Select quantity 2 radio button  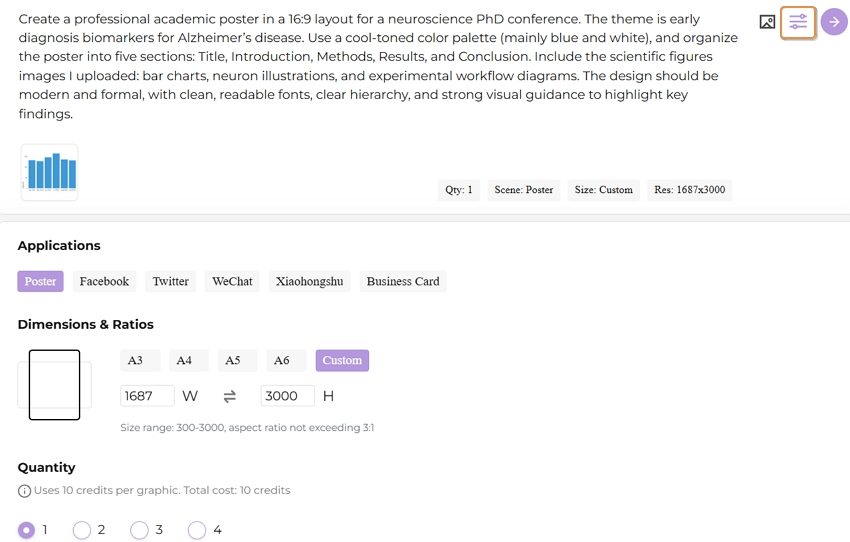82,530
